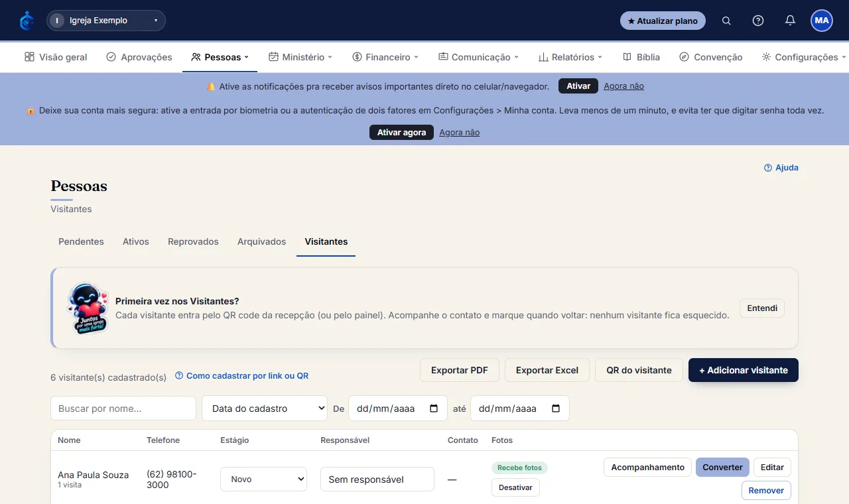Expand the Financeiro navigation menu

coord(385,57)
